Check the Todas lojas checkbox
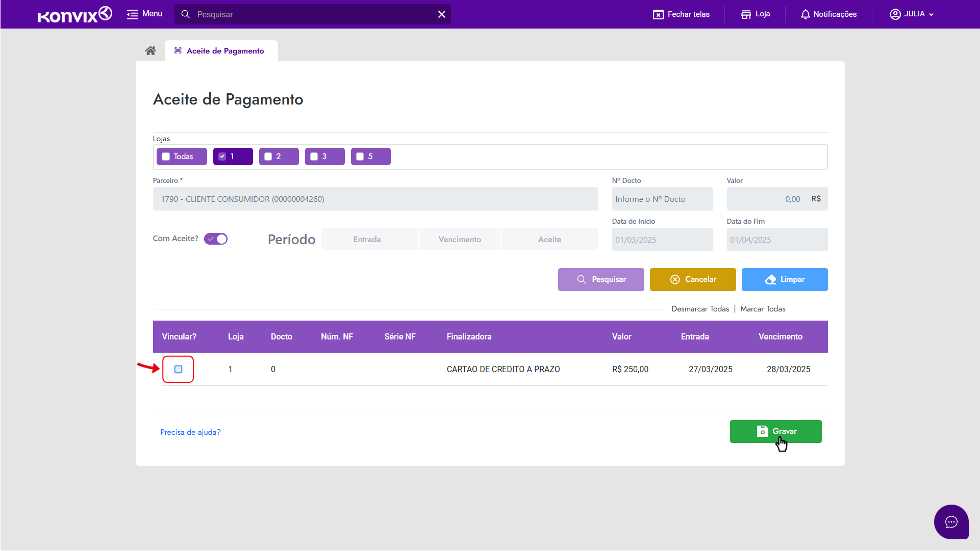This screenshot has width=980, height=551. point(166,156)
